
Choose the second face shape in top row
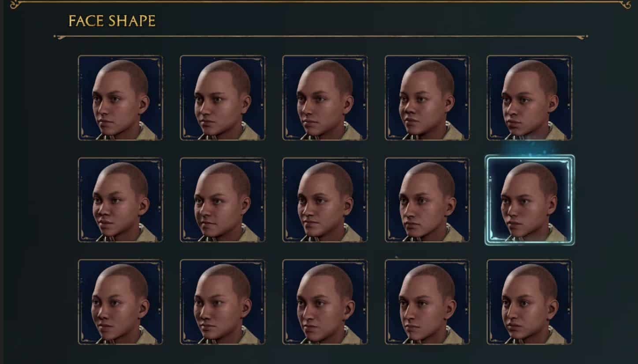coord(223,98)
